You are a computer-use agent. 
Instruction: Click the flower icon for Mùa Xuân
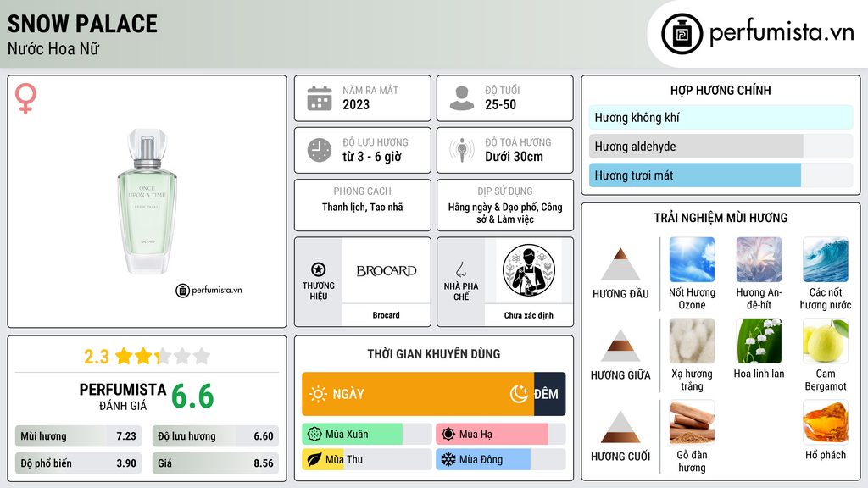(x=314, y=435)
